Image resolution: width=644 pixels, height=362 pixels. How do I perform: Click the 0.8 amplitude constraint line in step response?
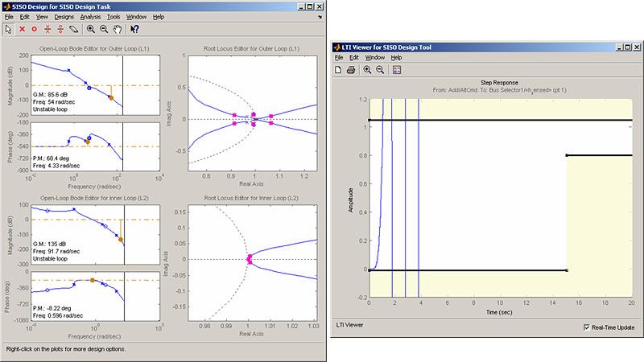click(x=599, y=155)
